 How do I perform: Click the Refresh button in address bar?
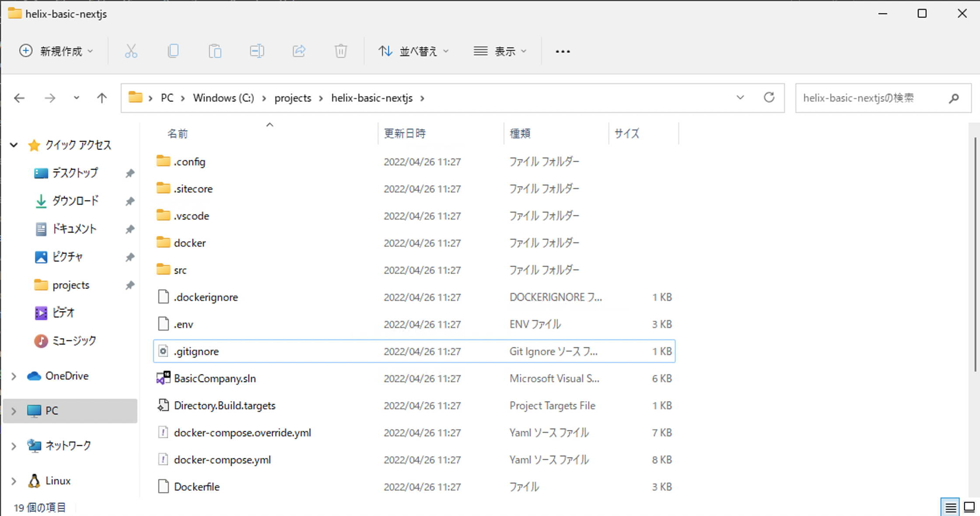[x=769, y=98]
